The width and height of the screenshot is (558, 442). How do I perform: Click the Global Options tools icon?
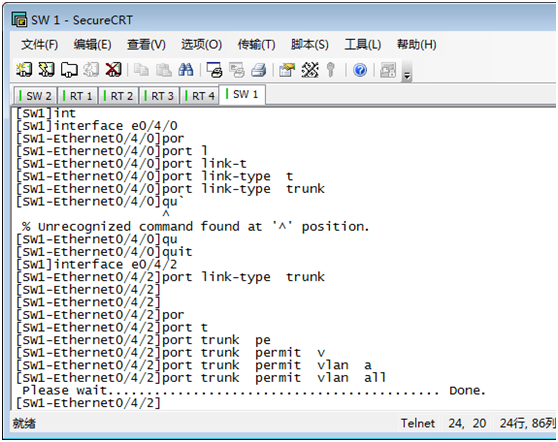310,70
